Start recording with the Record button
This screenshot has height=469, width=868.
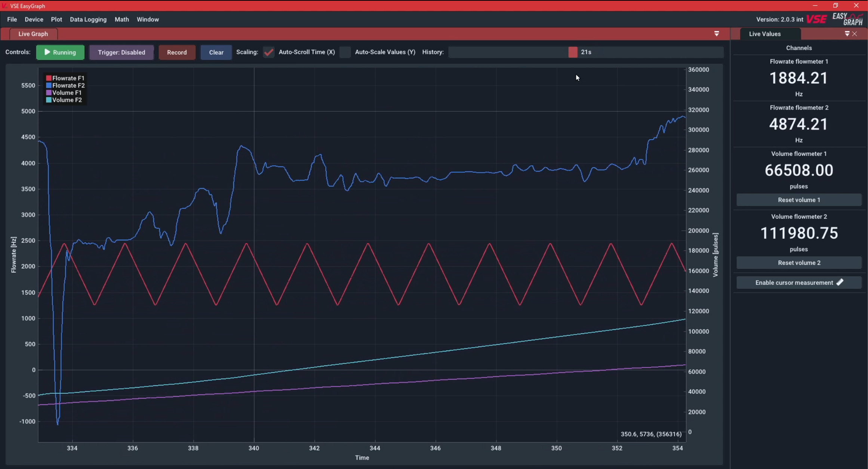point(177,52)
